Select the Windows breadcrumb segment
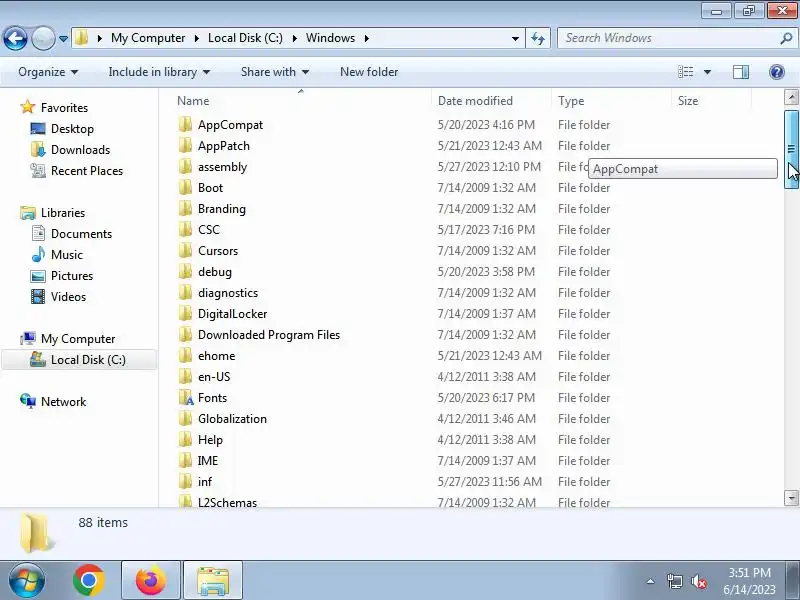This screenshot has width=800, height=600. 330,38
